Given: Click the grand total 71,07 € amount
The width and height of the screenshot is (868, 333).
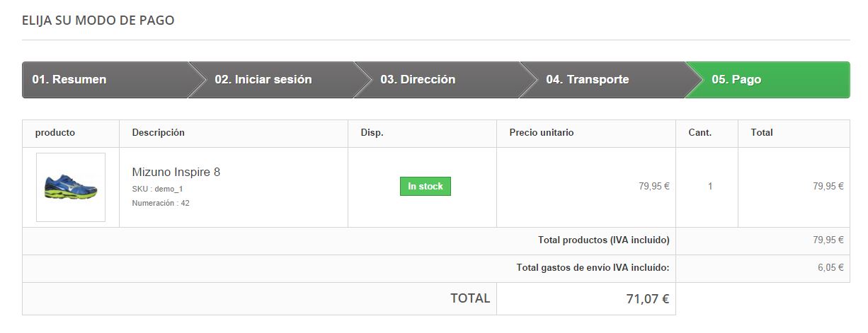Looking at the screenshot, I should pyautogui.click(x=647, y=299).
